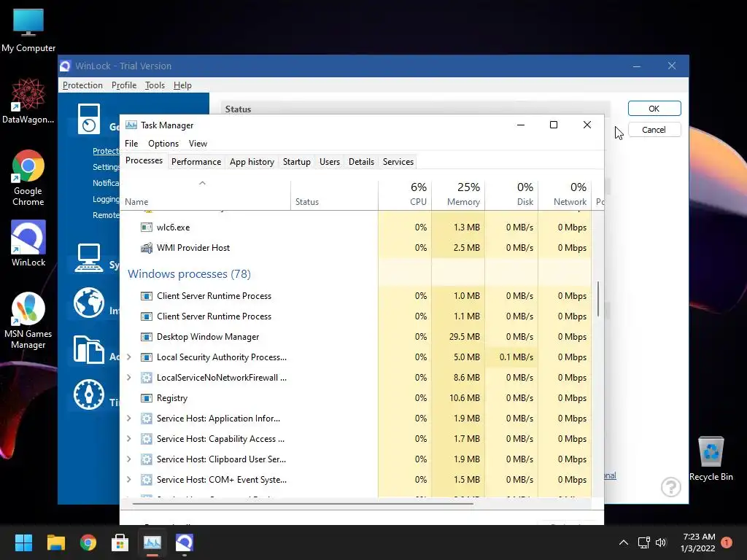Click the WMI Provider Host icon
This screenshot has width=747, height=560.
[146, 248]
